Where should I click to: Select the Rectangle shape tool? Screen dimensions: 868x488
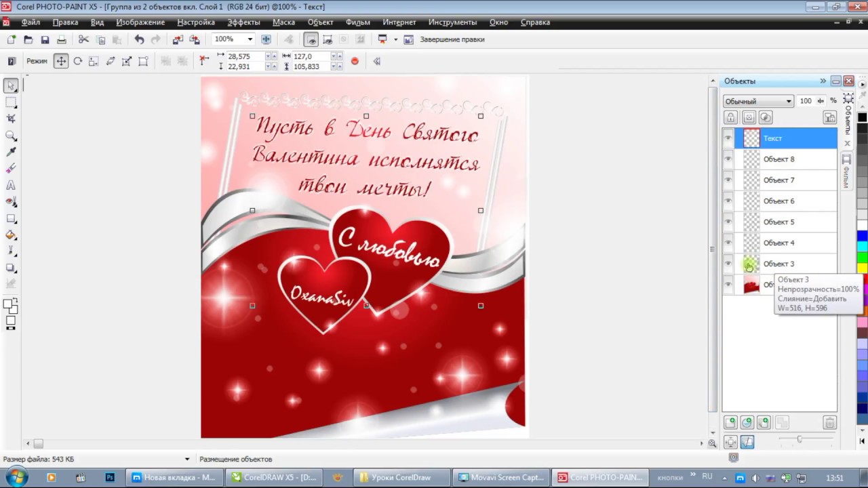coord(11,218)
